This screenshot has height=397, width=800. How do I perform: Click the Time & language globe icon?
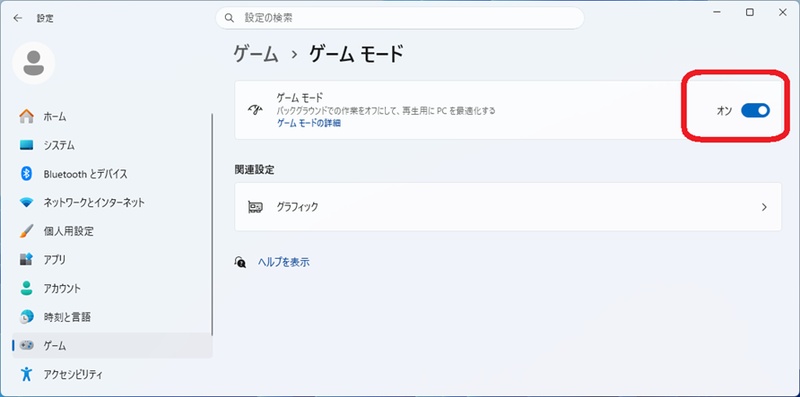[x=27, y=317]
